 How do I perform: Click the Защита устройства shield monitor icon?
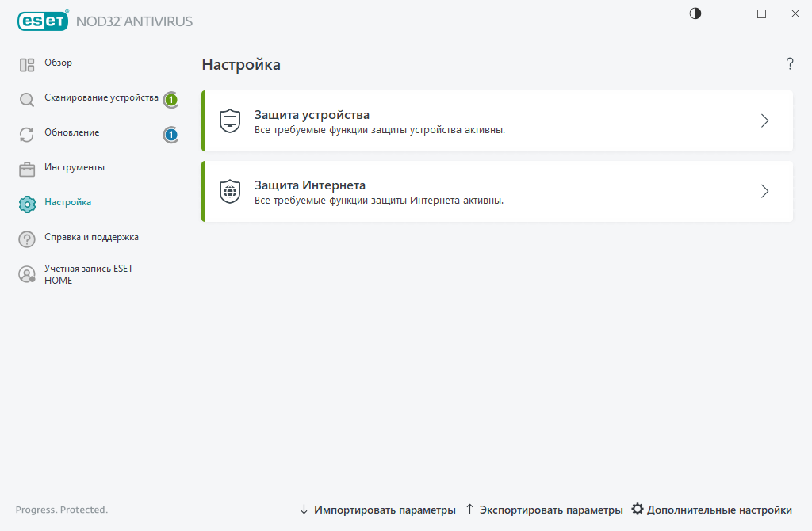pyautogui.click(x=230, y=121)
